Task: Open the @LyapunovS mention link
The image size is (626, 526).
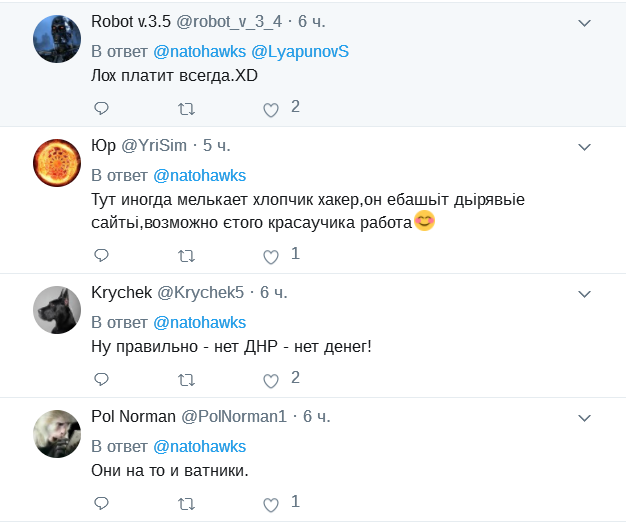Action: click(300, 52)
